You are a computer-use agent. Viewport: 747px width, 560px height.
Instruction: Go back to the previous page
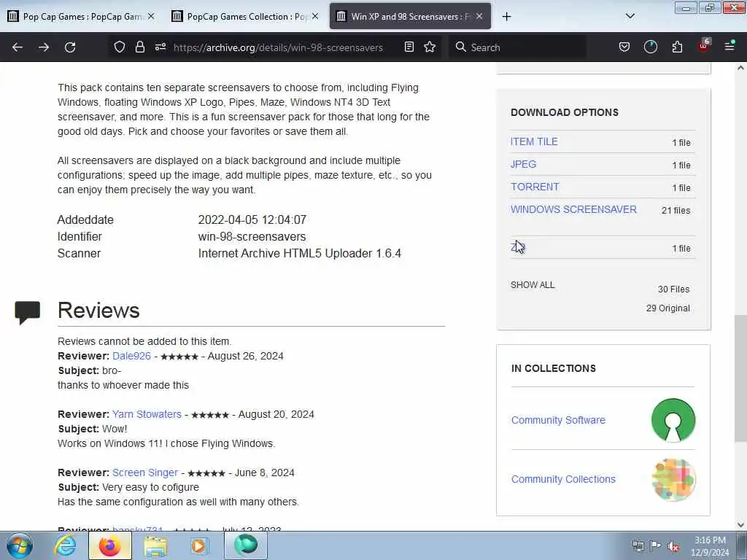pos(18,47)
